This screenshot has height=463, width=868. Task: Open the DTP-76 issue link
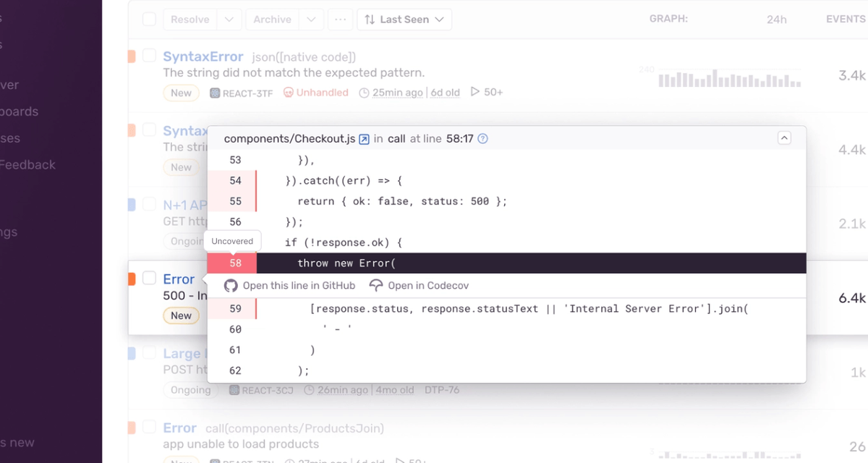441,389
